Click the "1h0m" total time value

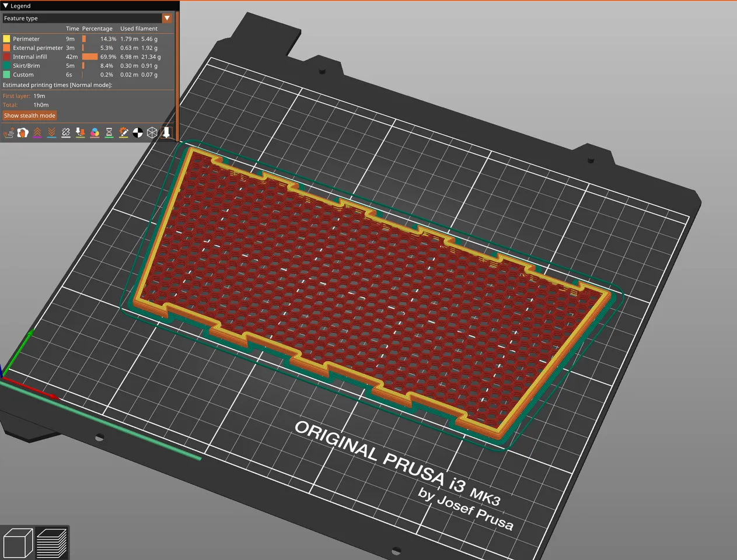[x=41, y=105]
